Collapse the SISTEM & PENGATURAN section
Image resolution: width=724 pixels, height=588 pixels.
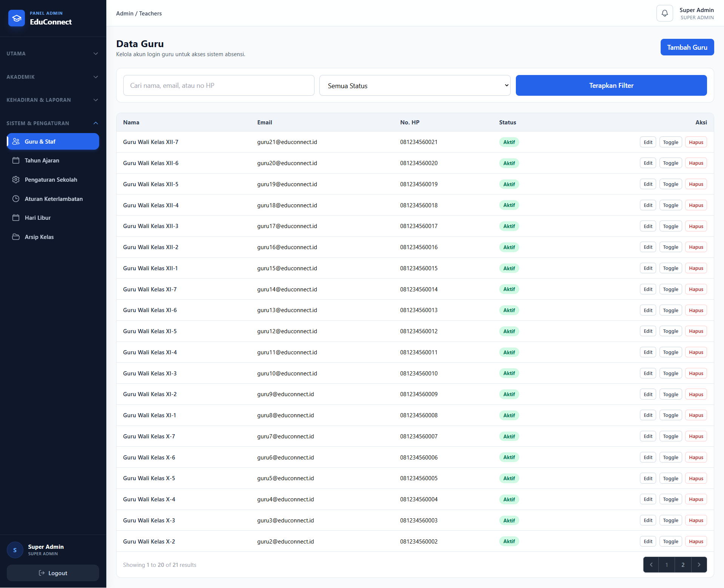pos(53,123)
